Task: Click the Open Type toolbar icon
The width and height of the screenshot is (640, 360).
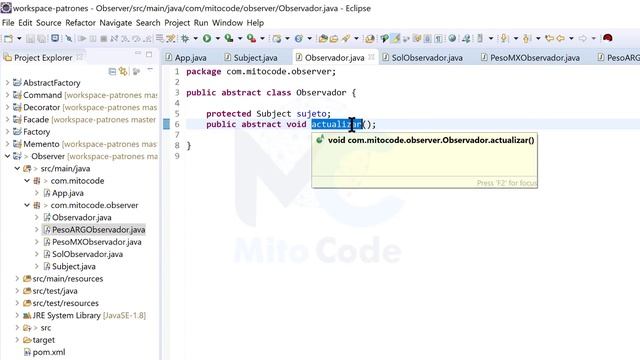Action: [x=323, y=38]
